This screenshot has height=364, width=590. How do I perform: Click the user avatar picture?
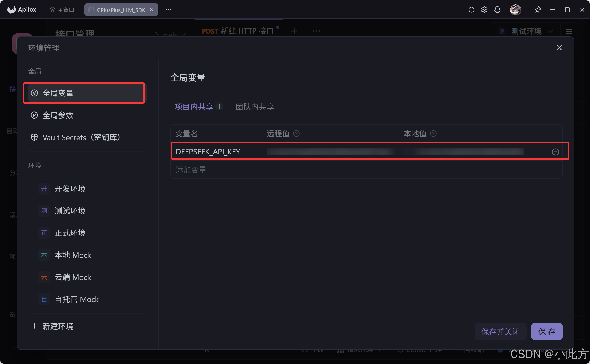(x=516, y=10)
